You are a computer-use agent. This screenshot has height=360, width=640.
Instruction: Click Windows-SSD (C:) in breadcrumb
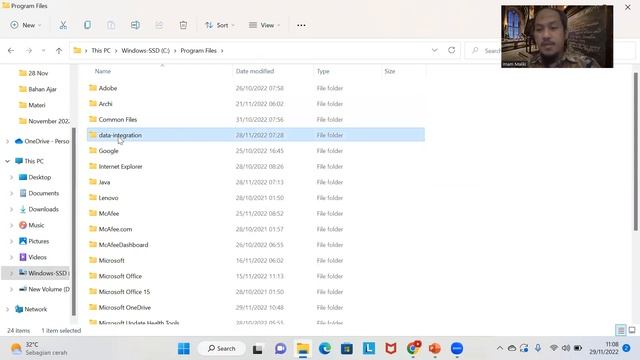coord(145,51)
